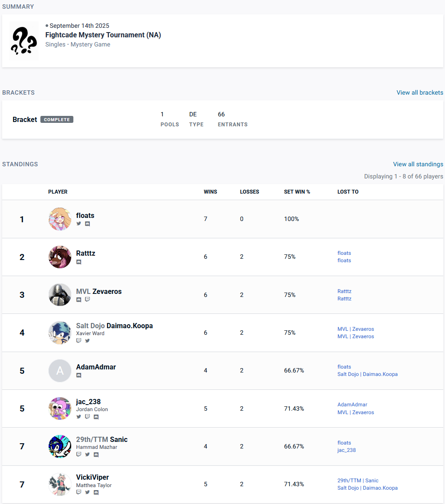
Task: Open jac_238's Twitch channel icon
Action: [87, 417]
